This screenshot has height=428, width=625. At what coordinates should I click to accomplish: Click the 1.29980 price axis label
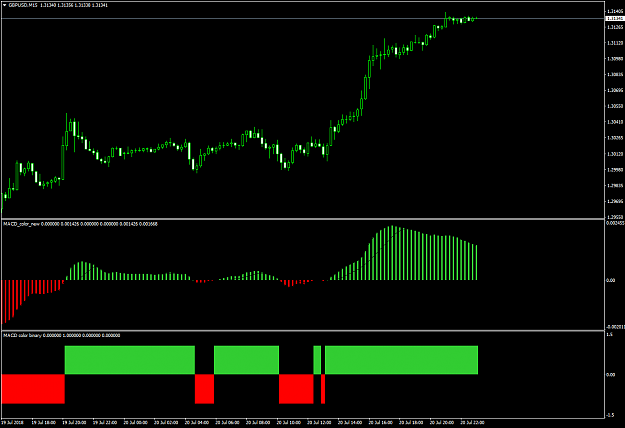pos(615,169)
